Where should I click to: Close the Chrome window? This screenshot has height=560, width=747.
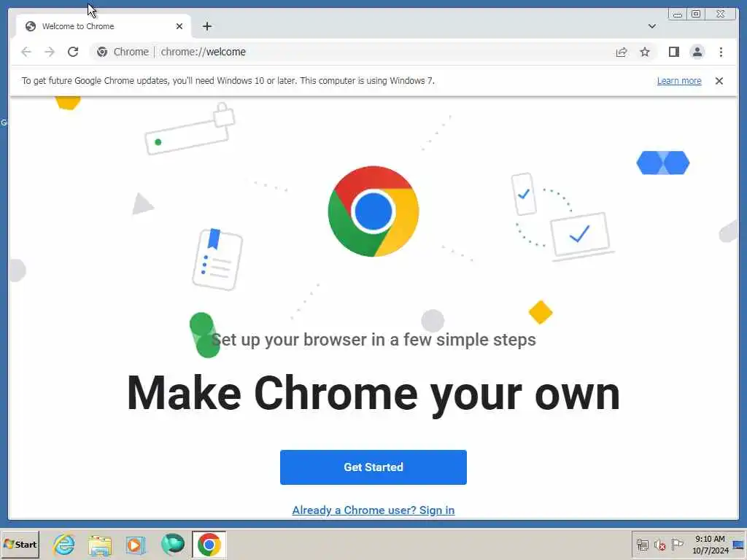[721, 15]
